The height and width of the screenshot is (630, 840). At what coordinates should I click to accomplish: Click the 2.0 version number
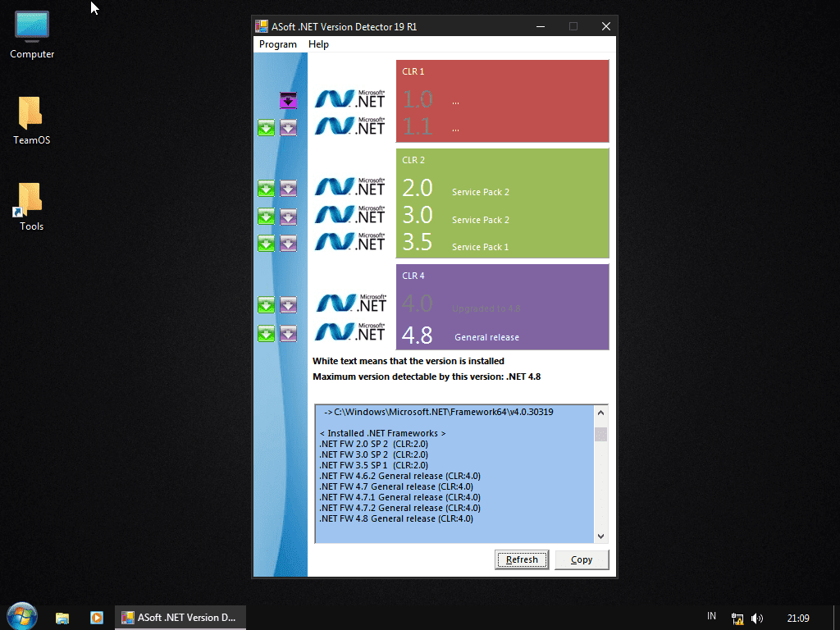(x=418, y=188)
